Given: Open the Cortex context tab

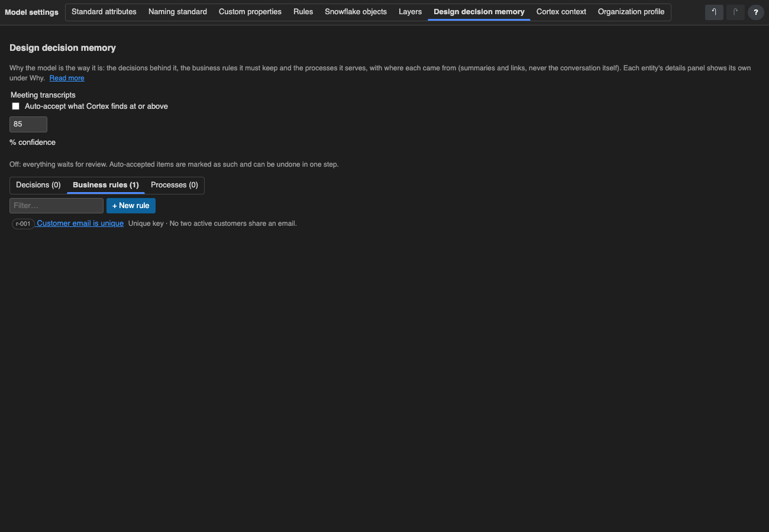Looking at the screenshot, I should (561, 12).
